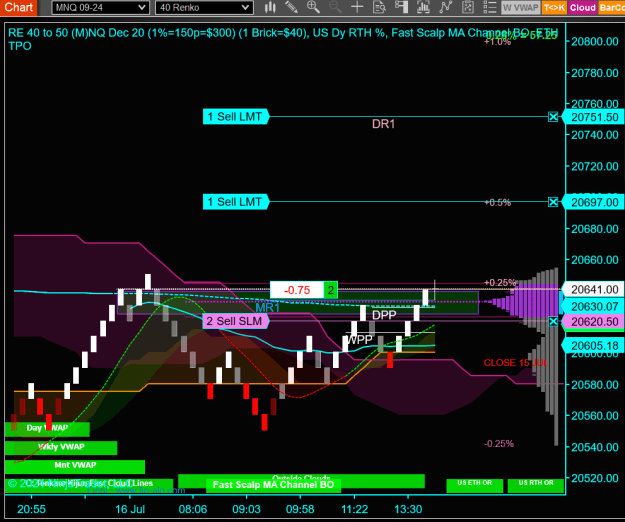The image size is (625, 522).
Task: Open the chart Properties list icon
Action: (489, 7)
